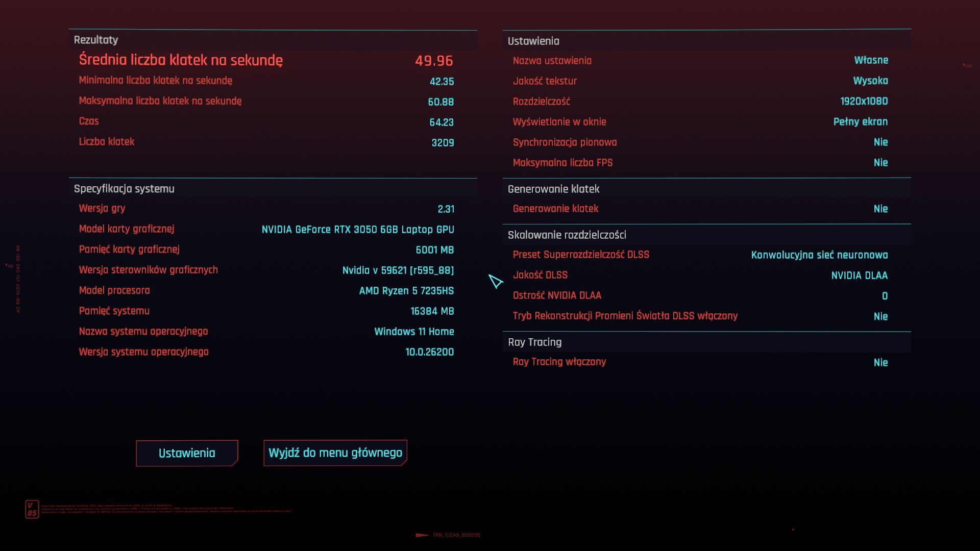Image resolution: width=980 pixels, height=551 pixels.
Task: Click the V 85 badge icon
Action: point(32,509)
